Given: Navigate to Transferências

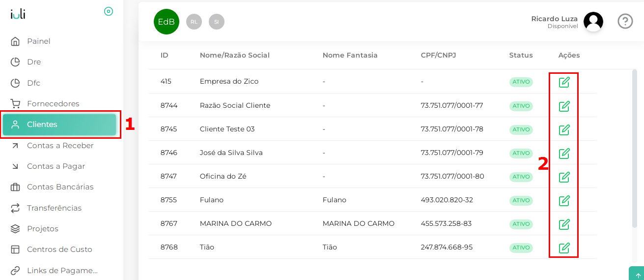Looking at the screenshot, I should pyautogui.click(x=54, y=208).
